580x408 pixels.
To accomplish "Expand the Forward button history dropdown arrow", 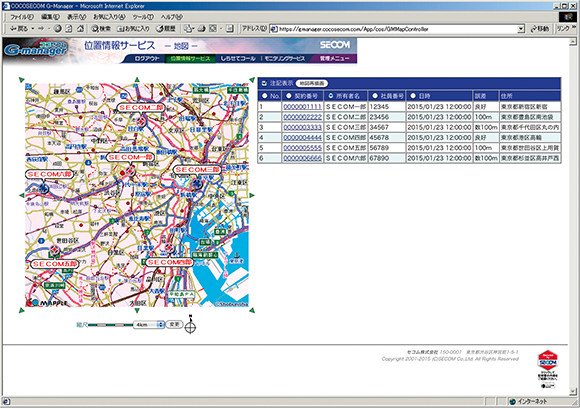I will pyautogui.click(x=48, y=28).
